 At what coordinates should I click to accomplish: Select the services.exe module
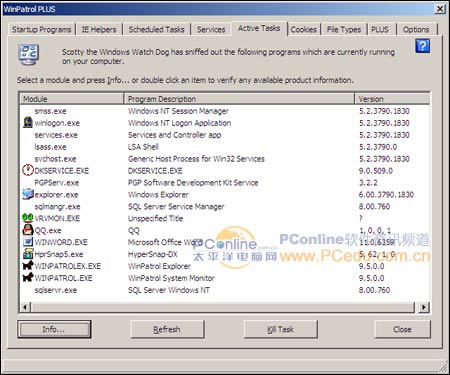[56, 135]
